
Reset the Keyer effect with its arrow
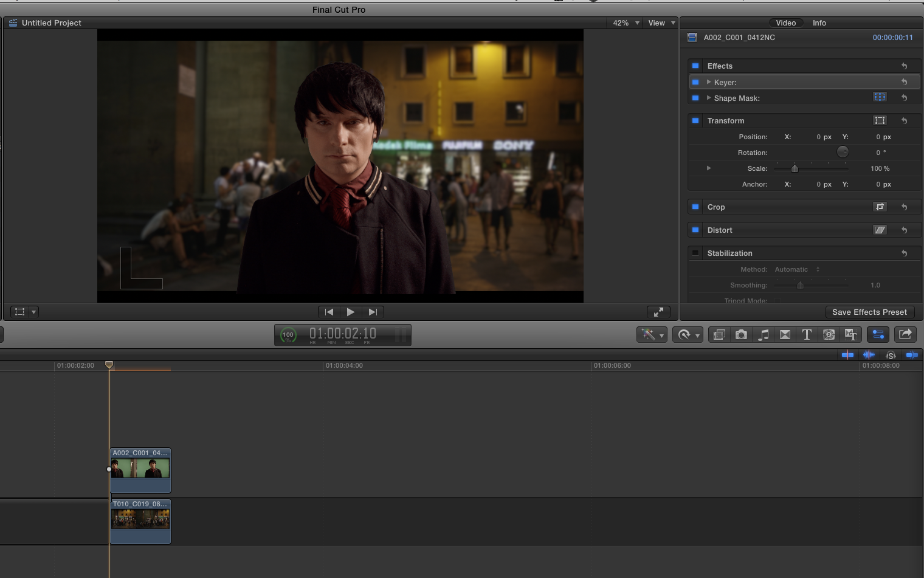905,82
